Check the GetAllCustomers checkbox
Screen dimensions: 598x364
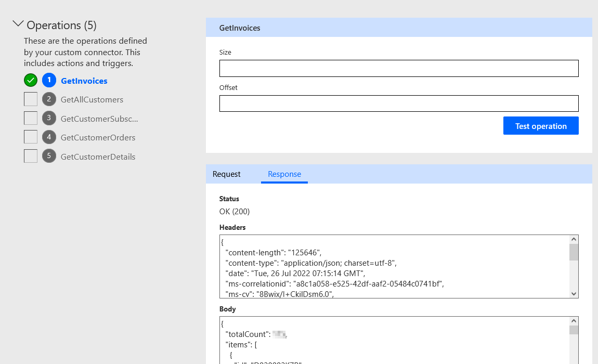pos(30,99)
